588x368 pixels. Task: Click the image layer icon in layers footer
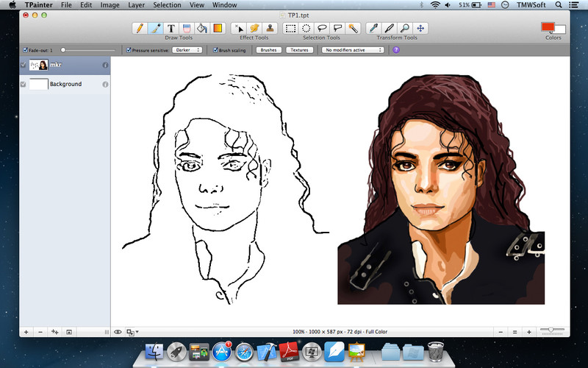69,332
